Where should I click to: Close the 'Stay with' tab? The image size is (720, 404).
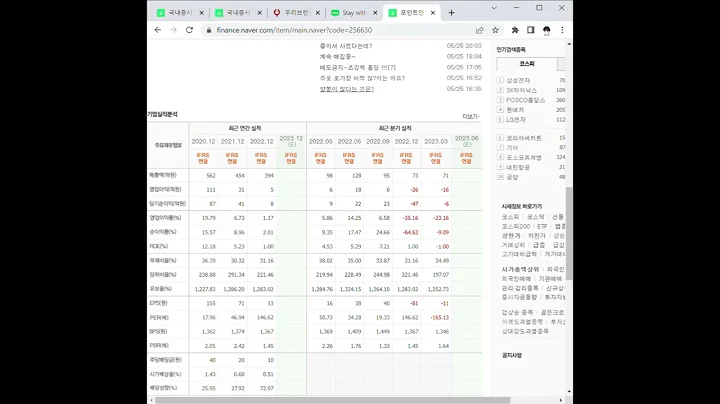coord(375,13)
